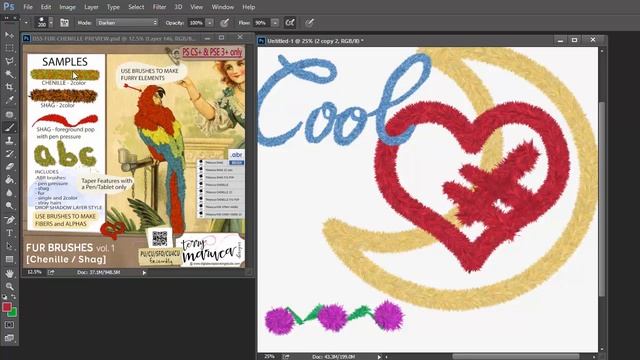
Task: Select the Healing Brush tool
Action: point(9,114)
